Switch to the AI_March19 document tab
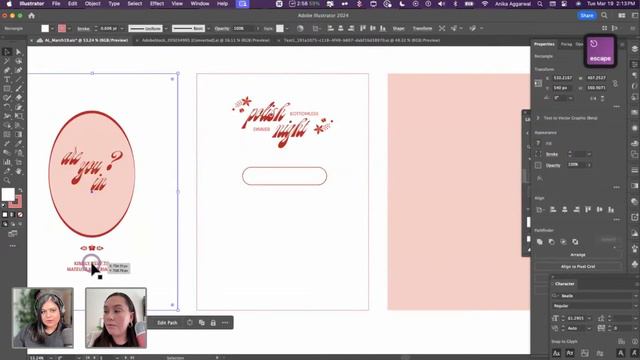This screenshot has height=360, width=640. click(82, 40)
